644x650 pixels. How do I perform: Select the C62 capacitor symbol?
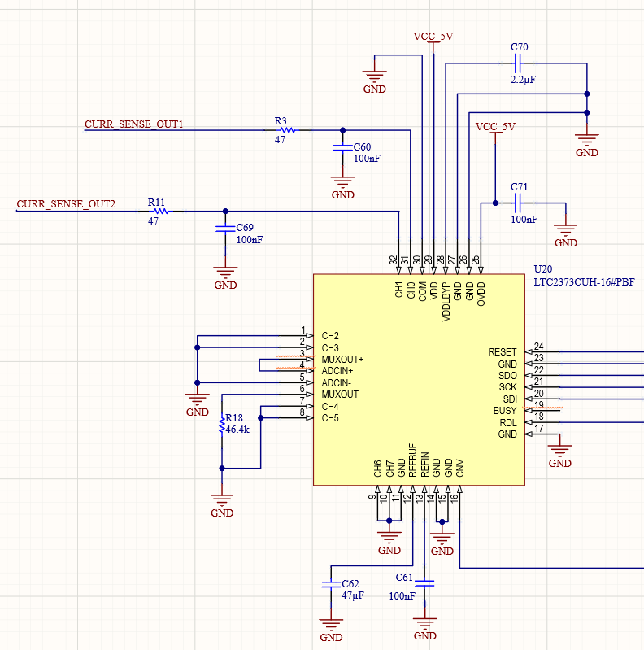[331, 584]
